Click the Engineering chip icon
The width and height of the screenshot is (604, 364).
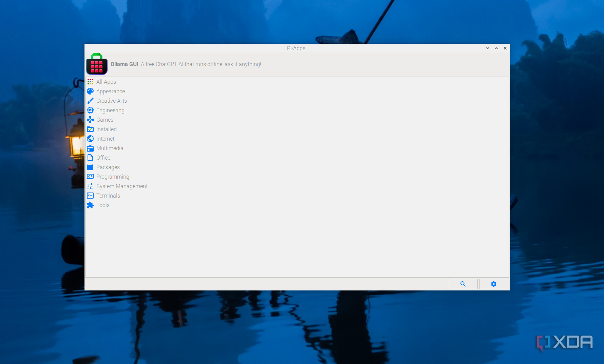pos(90,110)
